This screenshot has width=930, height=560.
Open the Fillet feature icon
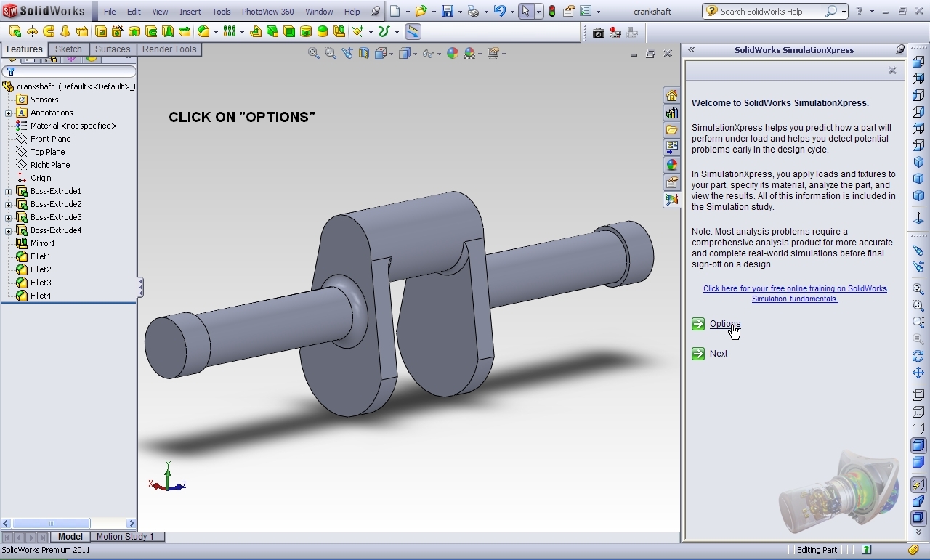point(204,31)
